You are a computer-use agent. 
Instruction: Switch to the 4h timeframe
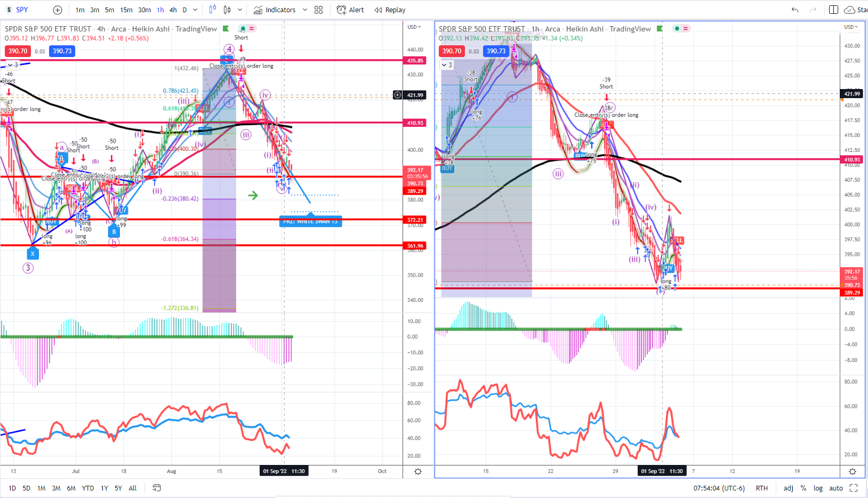(173, 10)
